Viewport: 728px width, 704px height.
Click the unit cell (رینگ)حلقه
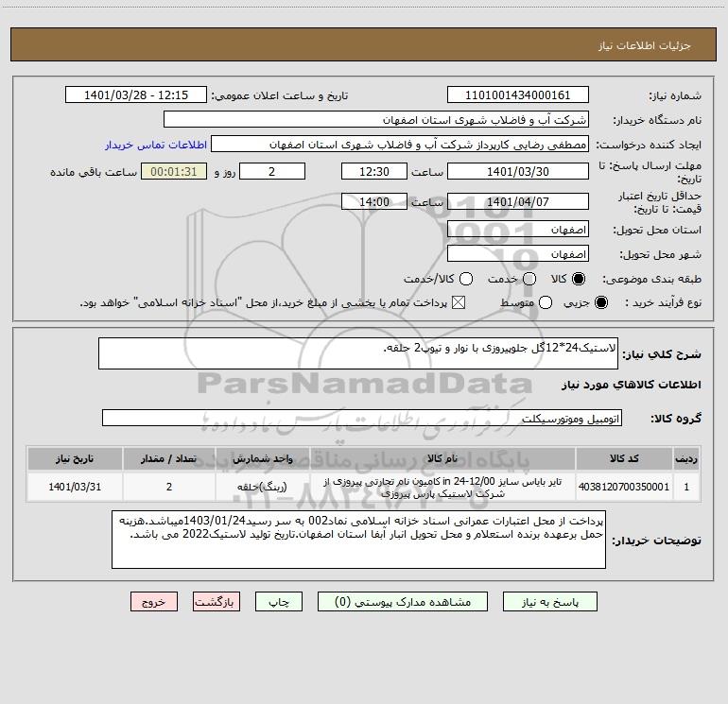point(262,487)
